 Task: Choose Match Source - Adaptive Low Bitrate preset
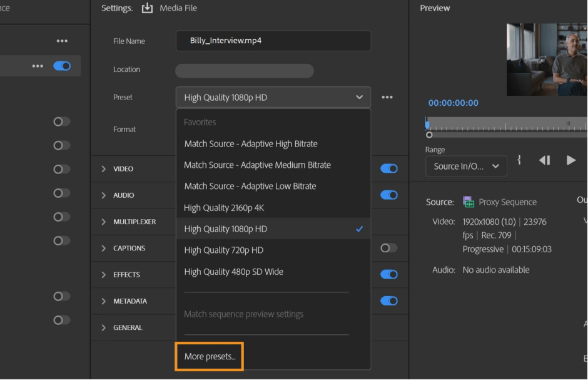(273, 186)
